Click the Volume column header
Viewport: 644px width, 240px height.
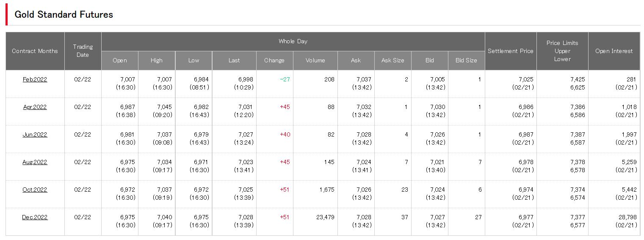click(315, 60)
